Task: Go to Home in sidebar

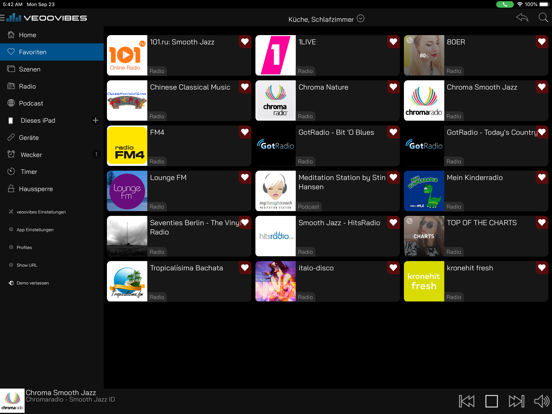Action: (x=52, y=35)
